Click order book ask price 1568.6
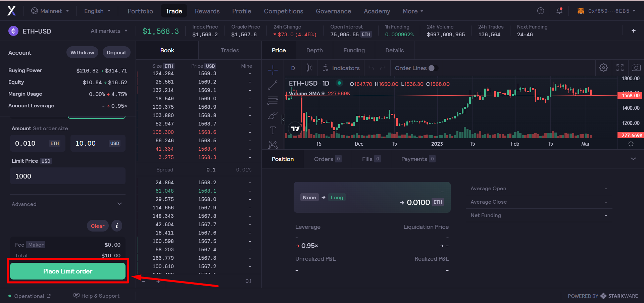This screenshot has height=303, width=644. tap(207, 132)
